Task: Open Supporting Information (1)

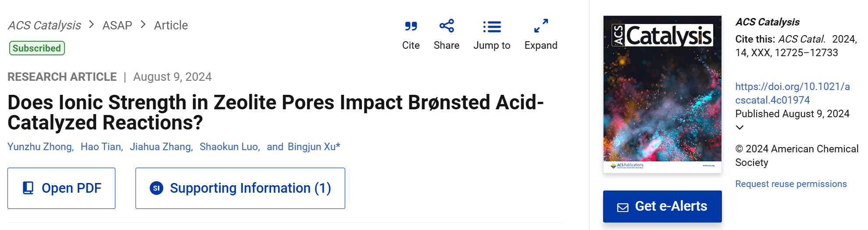Action: pos(240,188)
